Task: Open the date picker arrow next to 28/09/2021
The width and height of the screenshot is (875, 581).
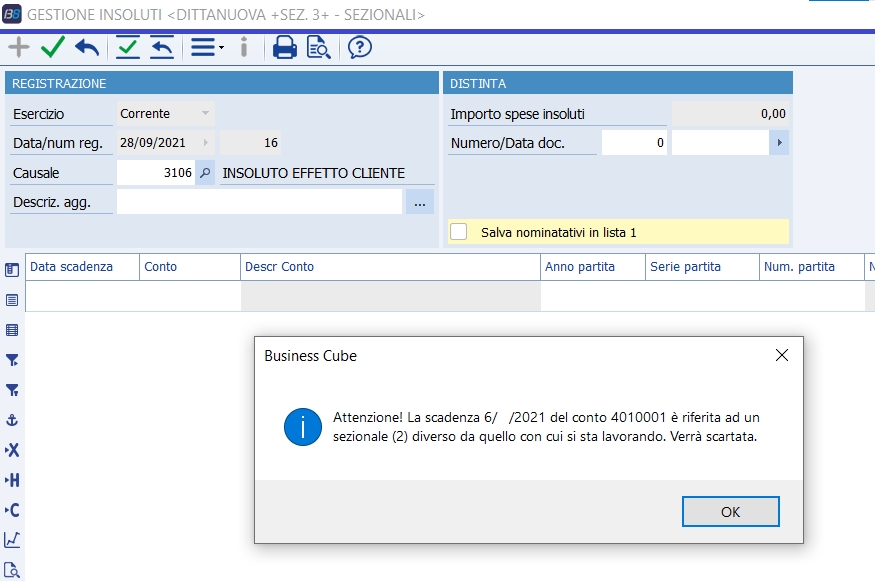Action: click(x=206, y=143)
